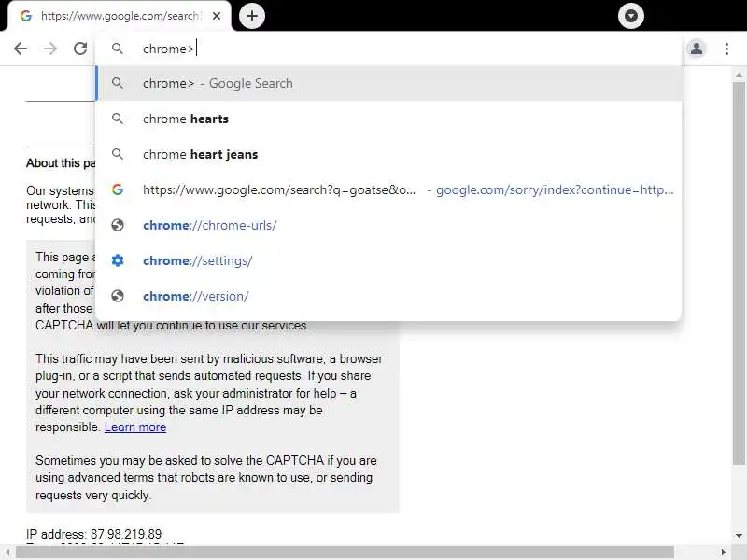Select 'chrome> - Google Search' suggestion
This screenshot has height=560, width=747.
[x=388, y=83]
